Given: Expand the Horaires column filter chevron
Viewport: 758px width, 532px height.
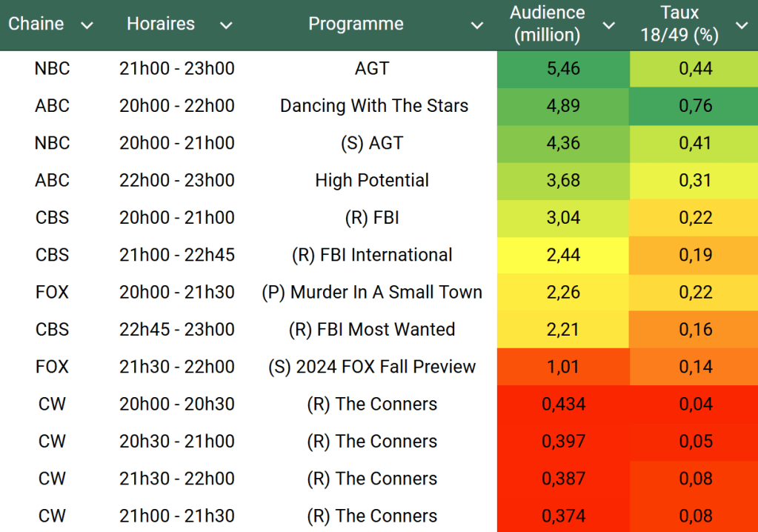Looking at the screenshot, I should [226, 25].
